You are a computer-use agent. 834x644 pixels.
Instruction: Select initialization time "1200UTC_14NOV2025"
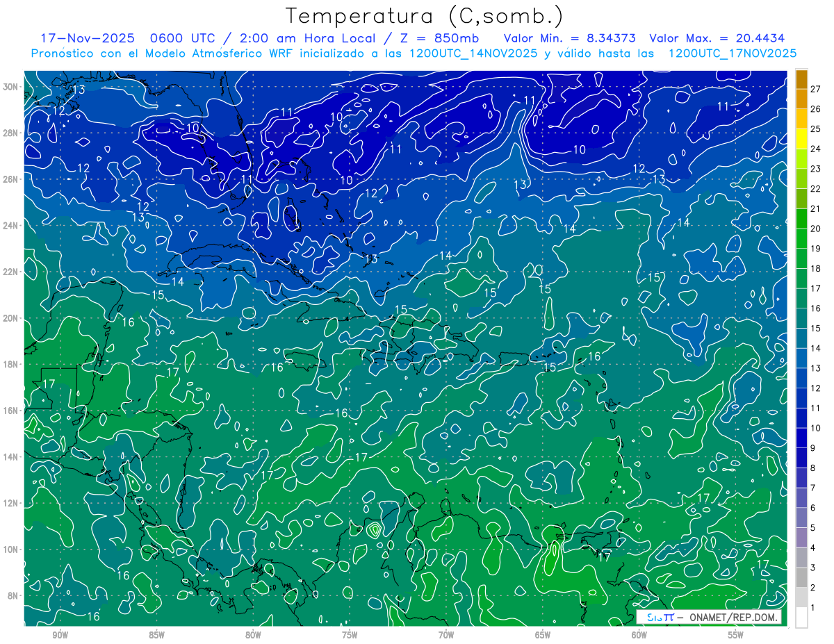tap(473, 53)
